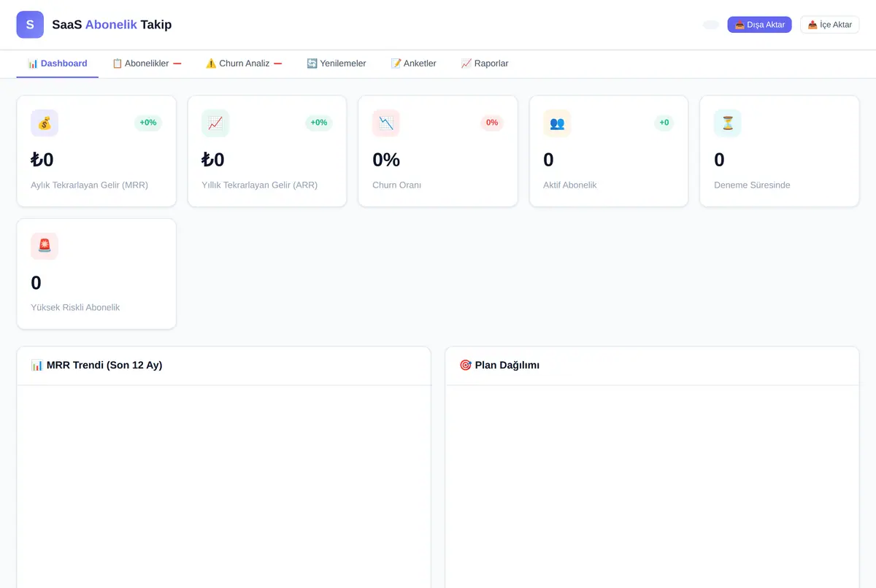Click the siren icon on Yüksek Riskli Abonelik card

point(45,246)
